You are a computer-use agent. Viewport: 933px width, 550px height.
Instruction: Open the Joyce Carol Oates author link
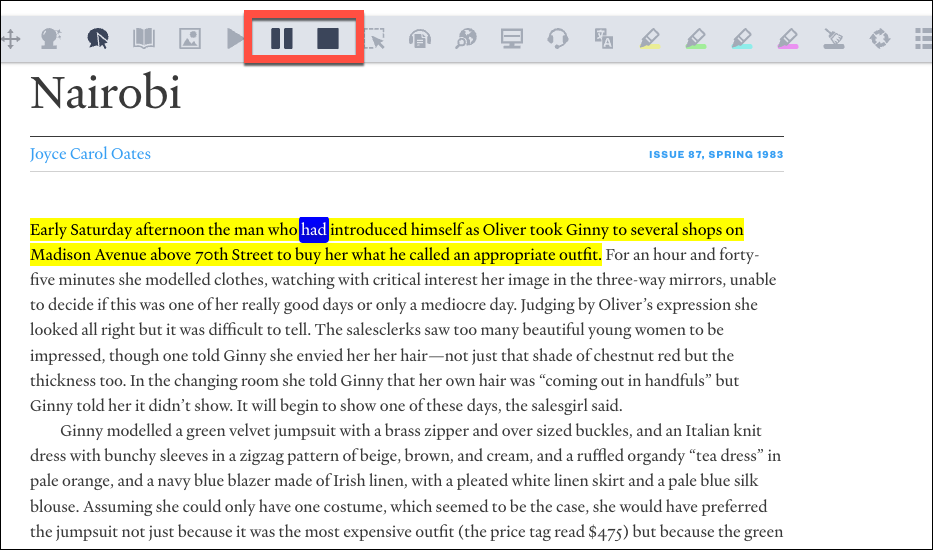(x=90, y=154)
